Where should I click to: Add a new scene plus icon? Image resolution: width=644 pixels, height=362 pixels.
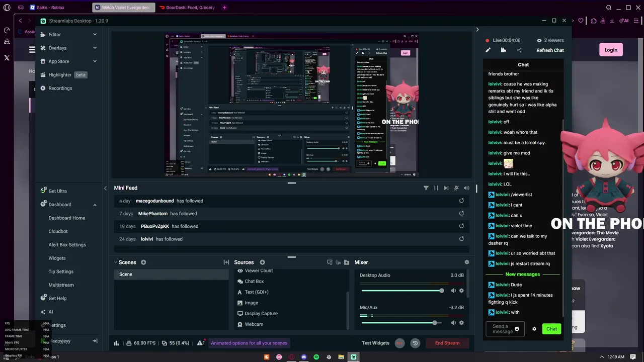click(143, 262)
